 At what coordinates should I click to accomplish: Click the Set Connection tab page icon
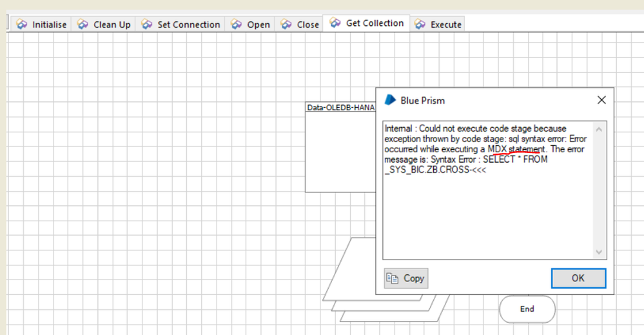click(146, 25)
